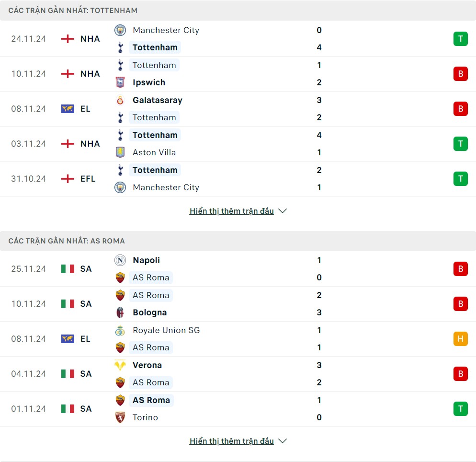Expand more Tottenham matches with chevron
Viewport: 476px width, 462px height.
pyautogui.click(x=283, y=211)
